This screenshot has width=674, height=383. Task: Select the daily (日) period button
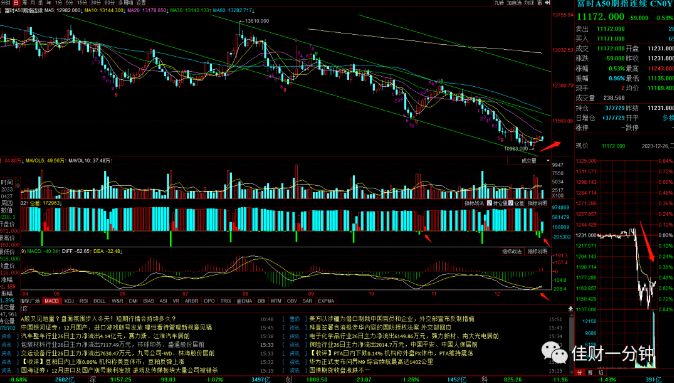click(x=16, y=3)
